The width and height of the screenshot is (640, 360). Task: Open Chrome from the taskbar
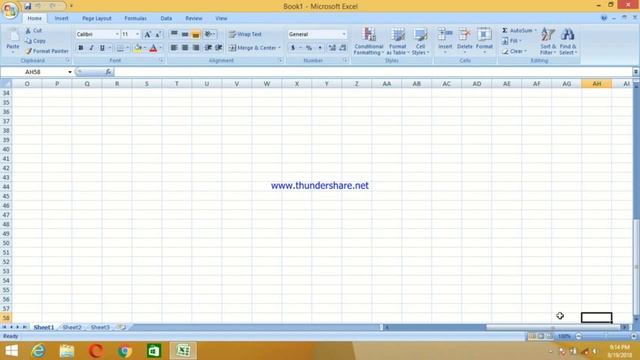125,351
